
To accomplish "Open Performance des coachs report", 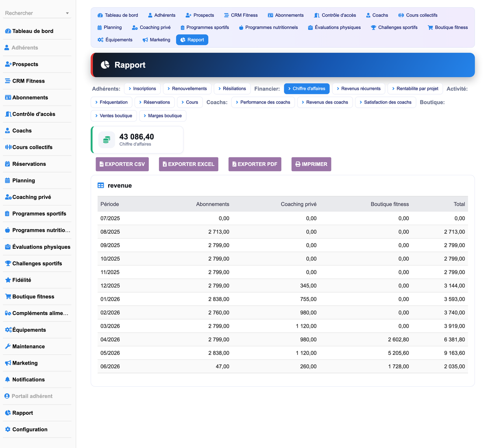I will 263,102.
